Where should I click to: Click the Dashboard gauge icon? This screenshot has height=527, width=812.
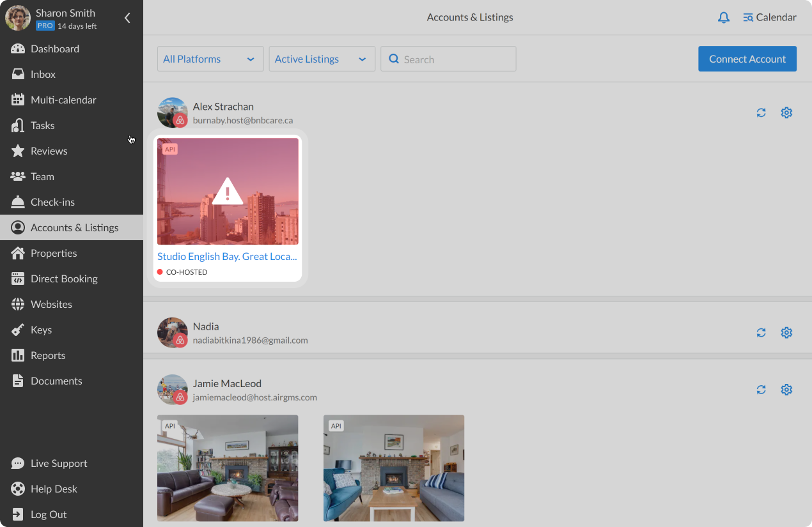tap(18, 49)
